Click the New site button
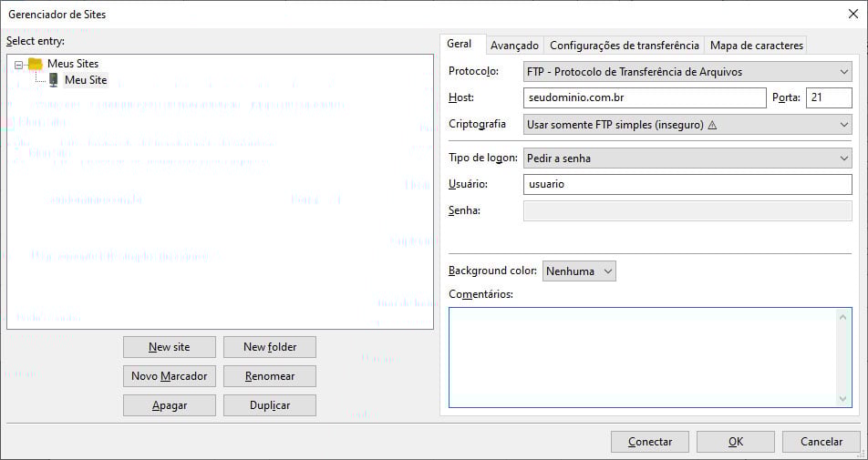Screen dimensions: 868x460 pyautogui.click(x=170, y=347)
